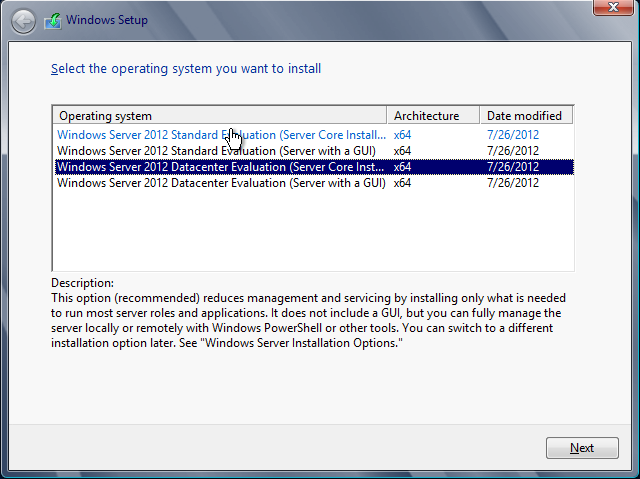
Task: Select Datacenter Evaluation Server with a GUI
Action: point(314,183)
